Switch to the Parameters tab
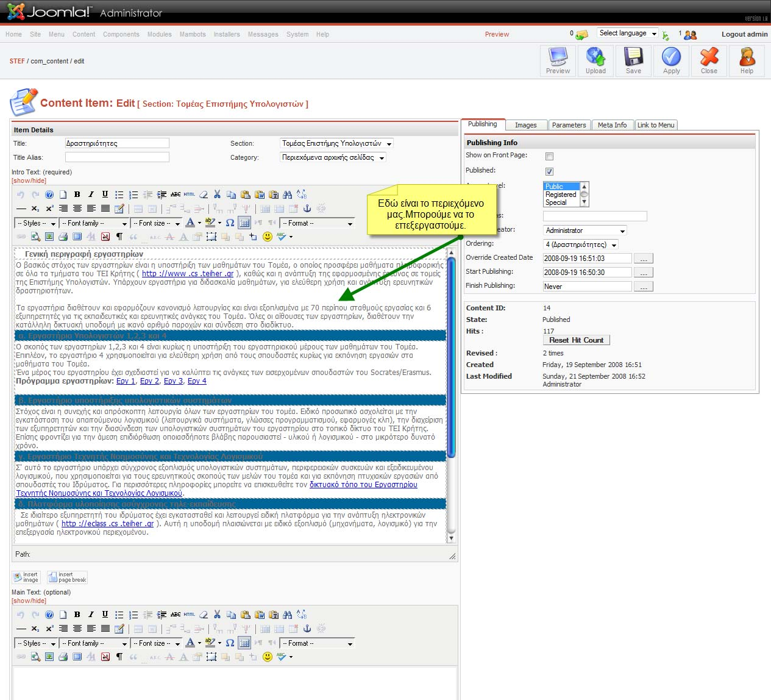The width and height of the screenshot is (771, 700). click(x=569, y=125)
